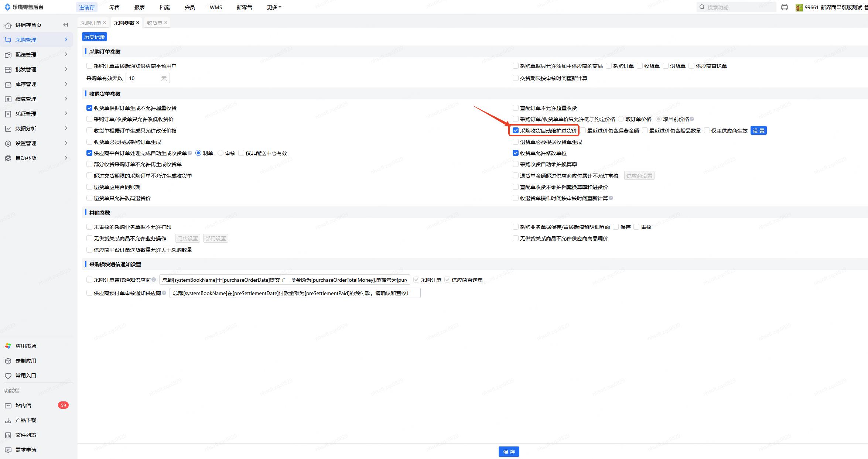Open the 更多 dropdown in top menu
The width and height of the screenshot is (868, 459).
[274, 7]
